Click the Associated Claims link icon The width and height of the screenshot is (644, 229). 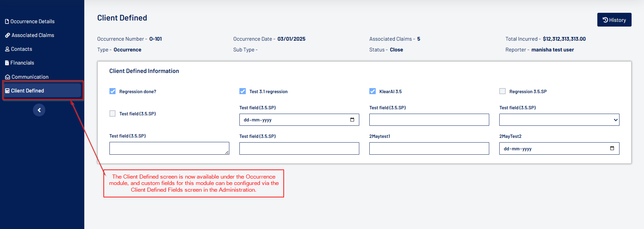pos(7,35)
